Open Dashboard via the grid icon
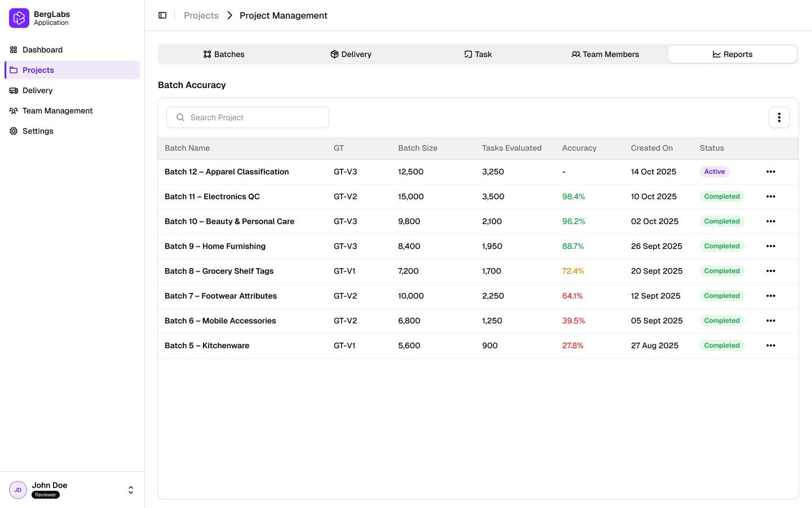 13,50
